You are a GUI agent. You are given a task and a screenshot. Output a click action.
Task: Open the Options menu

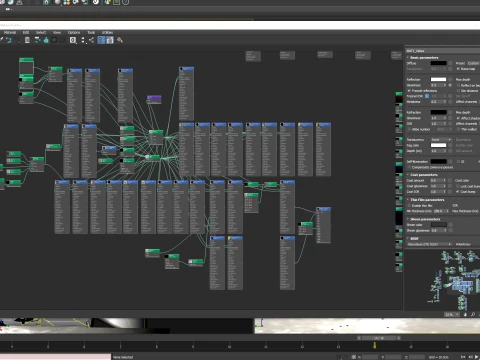(x=74, y=32)
